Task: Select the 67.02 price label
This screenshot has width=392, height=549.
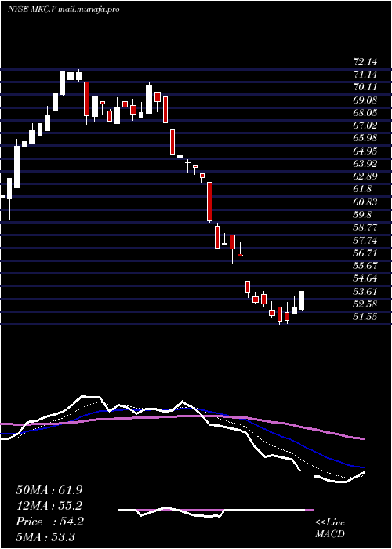Action: click(x=365, y=125)
